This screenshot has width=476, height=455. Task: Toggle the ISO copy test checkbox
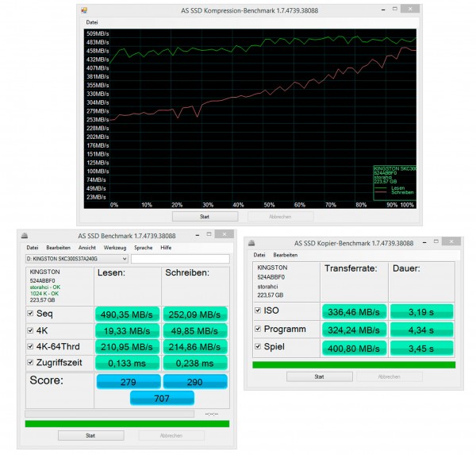(258, 310)
